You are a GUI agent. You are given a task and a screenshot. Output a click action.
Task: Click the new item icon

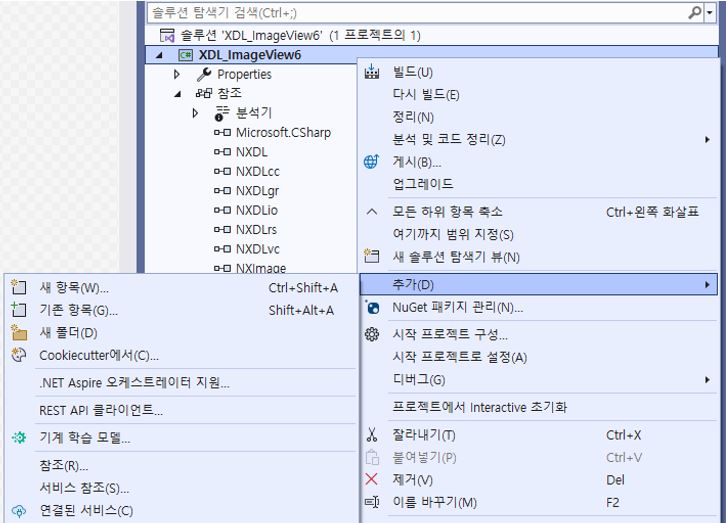(19, 287)
